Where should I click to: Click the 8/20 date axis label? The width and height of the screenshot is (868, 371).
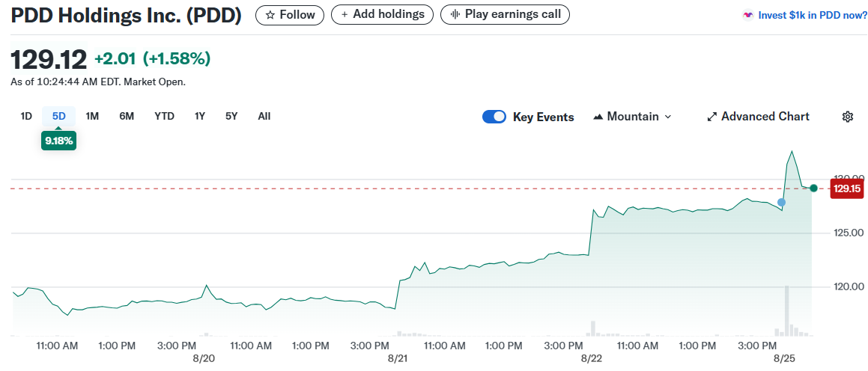coord(204,358)
